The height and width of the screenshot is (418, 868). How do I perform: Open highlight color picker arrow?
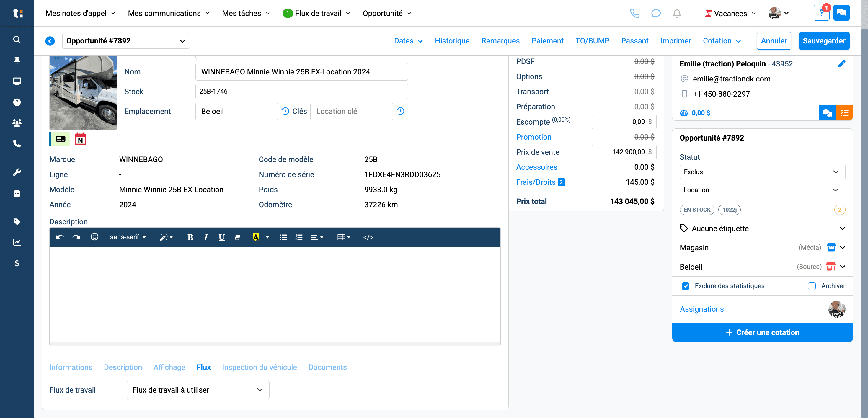pyautogui.click(x=267, y=237)
